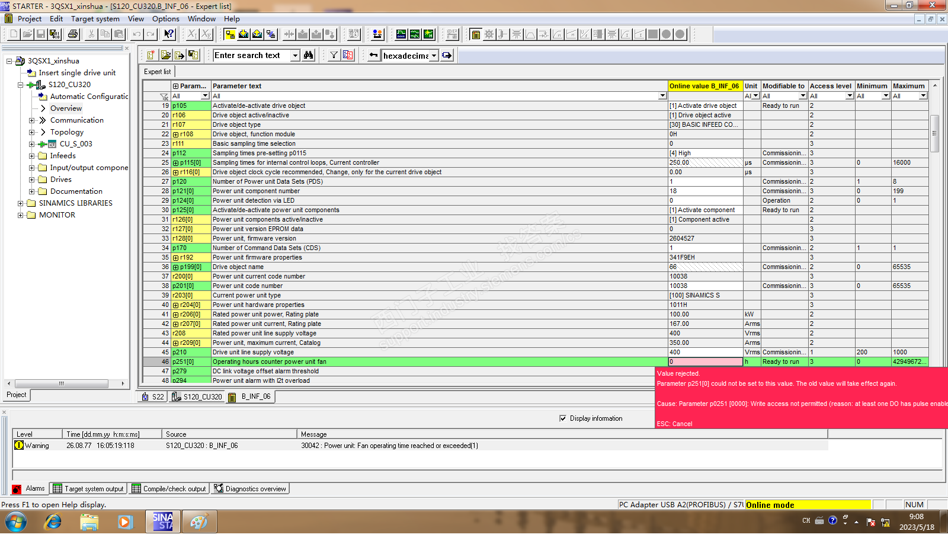Click the context help arrow-question icon
This screenshot has height=560, width=948.
click(x=169, y=34)
